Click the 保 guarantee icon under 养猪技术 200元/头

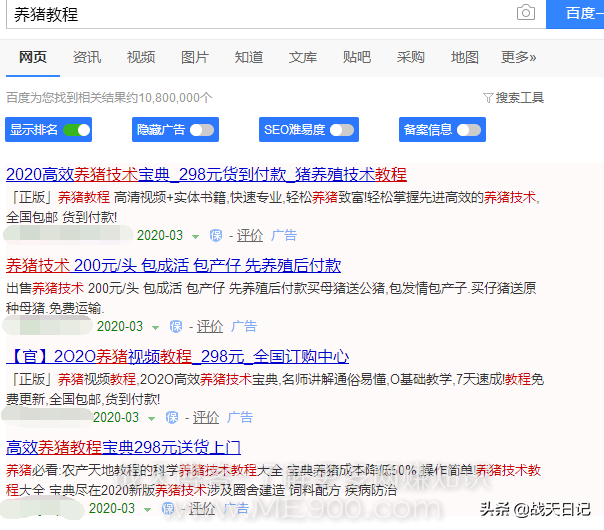click(x=176, y=327)
